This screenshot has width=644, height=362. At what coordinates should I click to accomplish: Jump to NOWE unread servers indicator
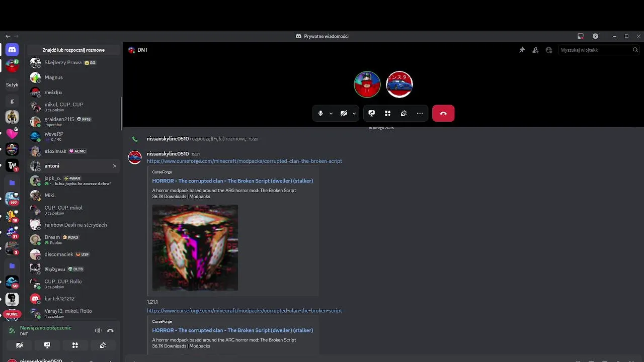click(12, 314)
